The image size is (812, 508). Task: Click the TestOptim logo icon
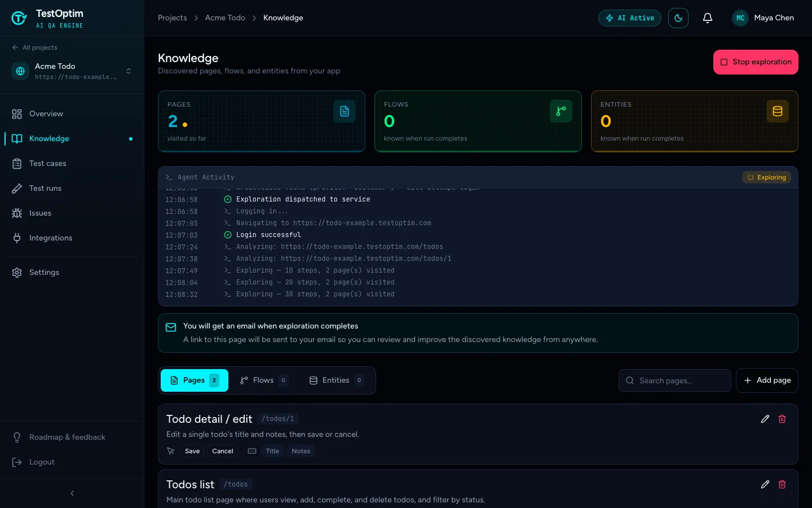19,18
